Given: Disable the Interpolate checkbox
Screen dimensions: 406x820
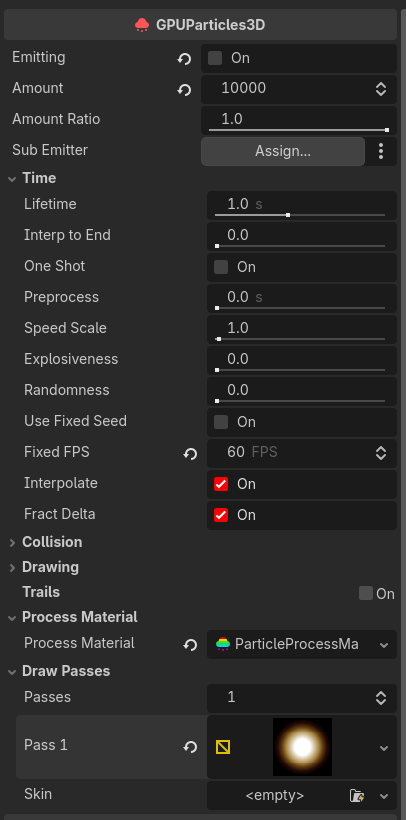Looking at the screenshot, I should coord(221,484).
